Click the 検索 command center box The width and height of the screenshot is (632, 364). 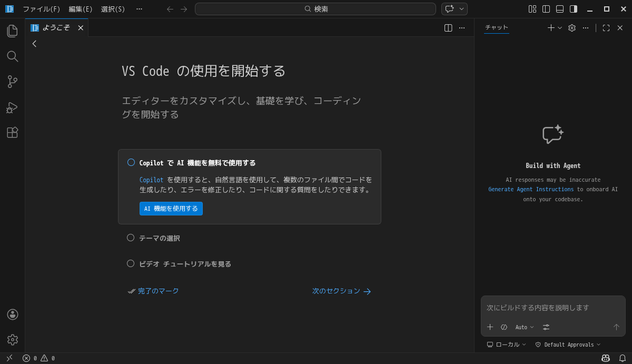pos(315,9)
